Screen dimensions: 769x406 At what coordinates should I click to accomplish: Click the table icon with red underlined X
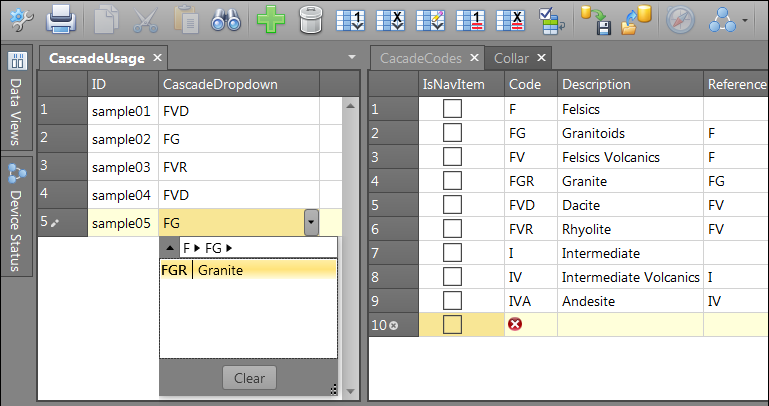[511, 21]
